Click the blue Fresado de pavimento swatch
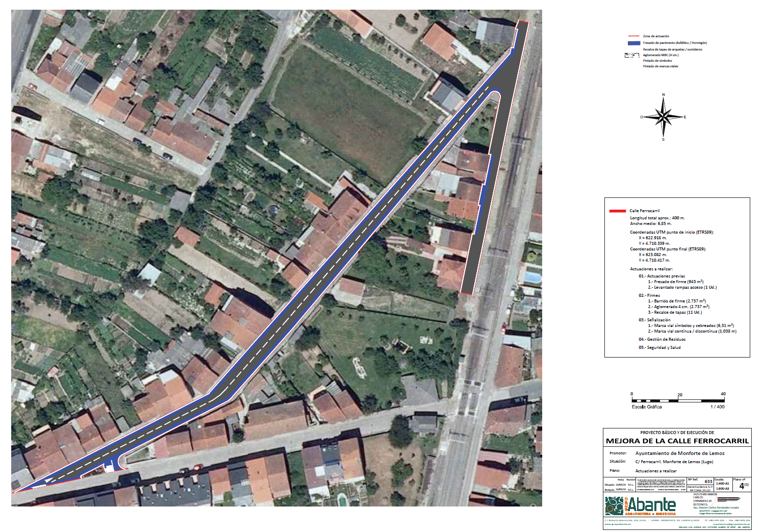Viewport: 762px width, 532px height. (633, 43)
